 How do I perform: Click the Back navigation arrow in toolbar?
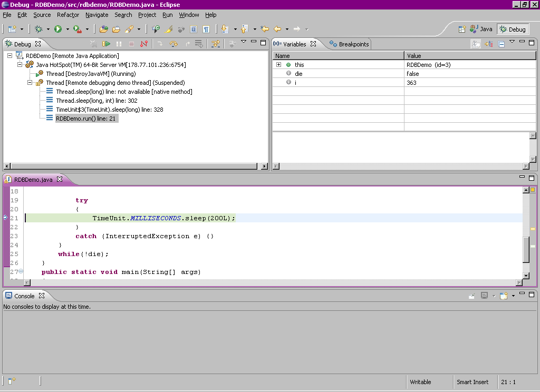(277, 29)
